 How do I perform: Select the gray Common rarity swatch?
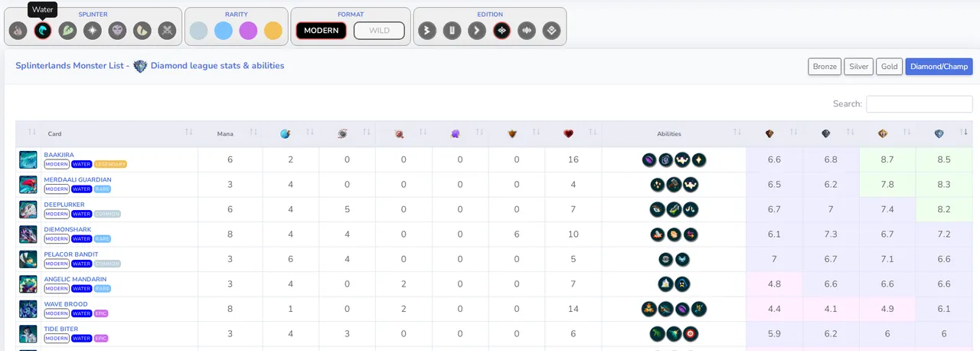click(198, 31)
